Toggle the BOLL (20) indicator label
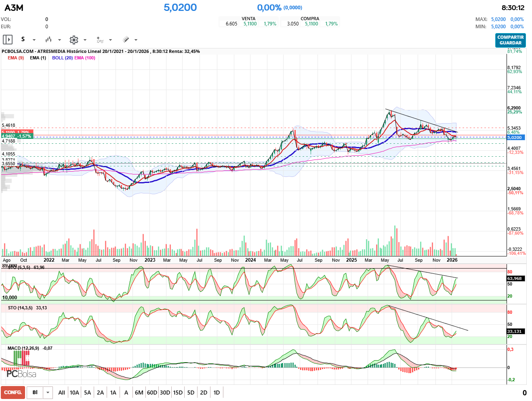Viewport: 532px width, 401px height. (62, 58)
